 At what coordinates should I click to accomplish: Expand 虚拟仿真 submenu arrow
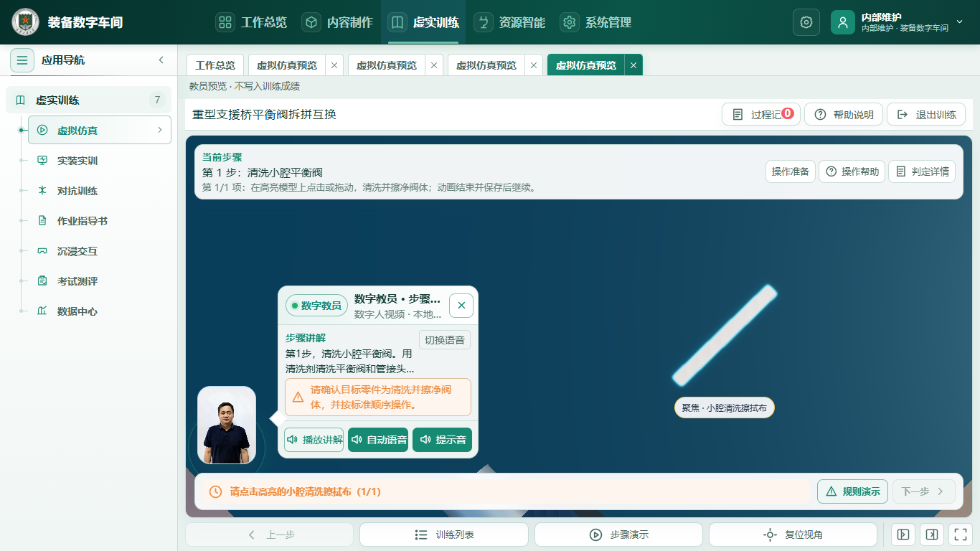159,130
